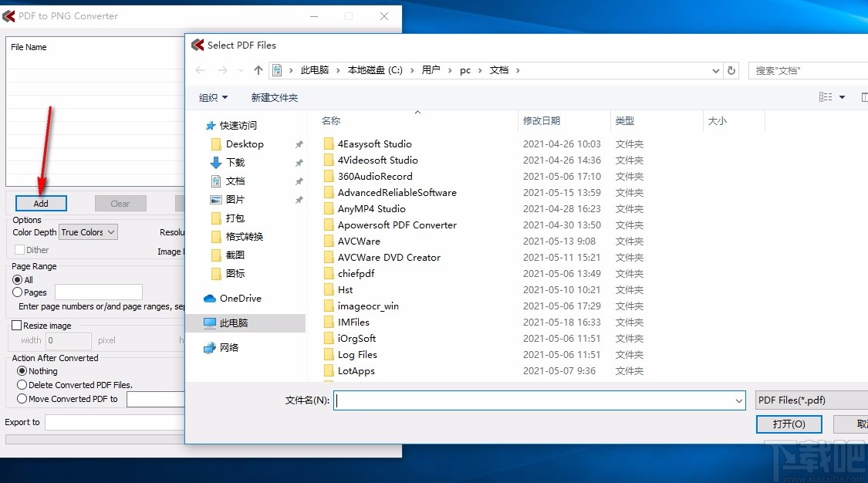
Task: Click 文档 in the address breadcrumb
Action: point(499,69)
